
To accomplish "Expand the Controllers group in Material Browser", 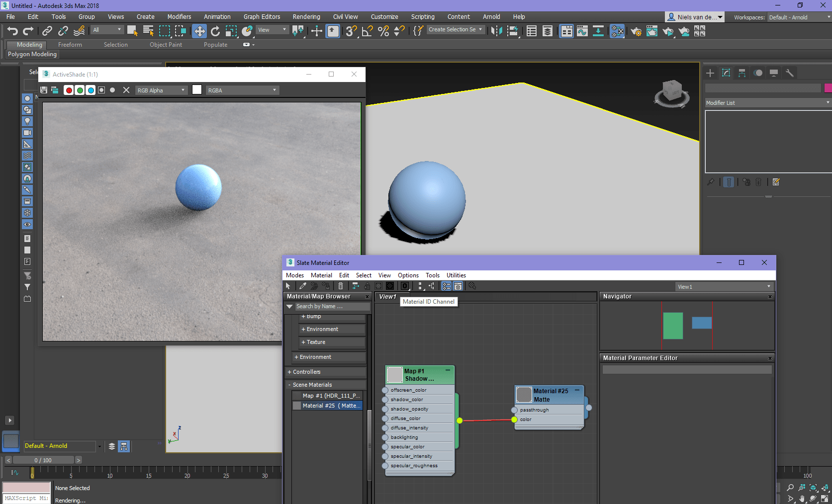I will click(x=326, y=372).
